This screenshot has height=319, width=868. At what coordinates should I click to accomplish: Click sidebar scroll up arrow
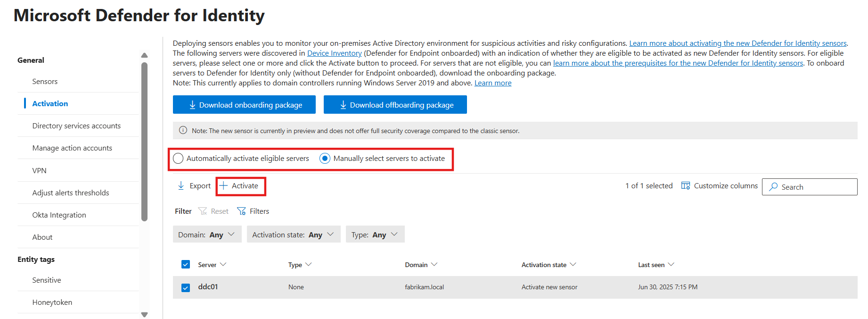pos(145,56)
